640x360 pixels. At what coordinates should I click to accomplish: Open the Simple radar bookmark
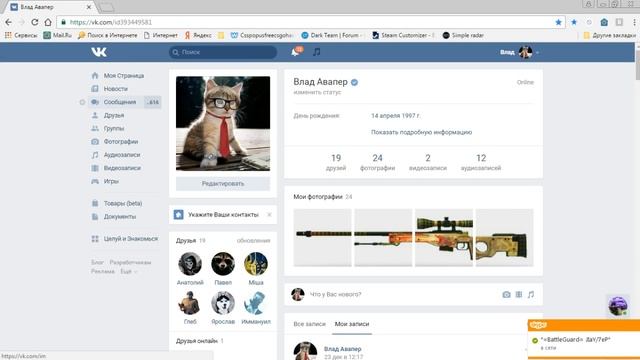coord(463,36)
